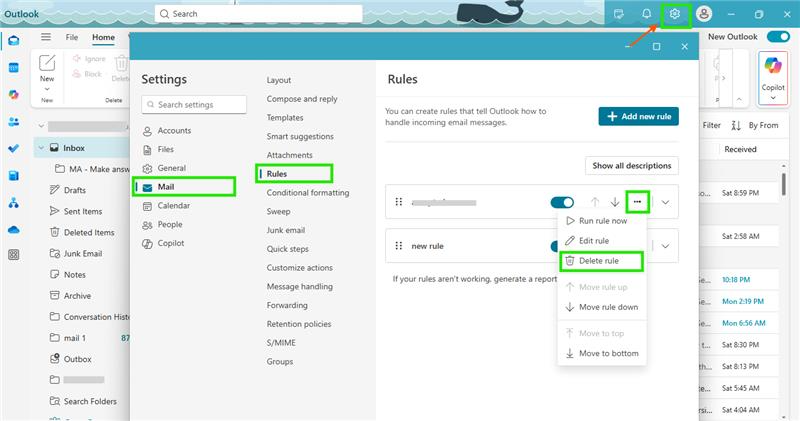This screenshot has height=421, width=800.
Task: Open the account profile avatar
Action: (x=704, y=14)
